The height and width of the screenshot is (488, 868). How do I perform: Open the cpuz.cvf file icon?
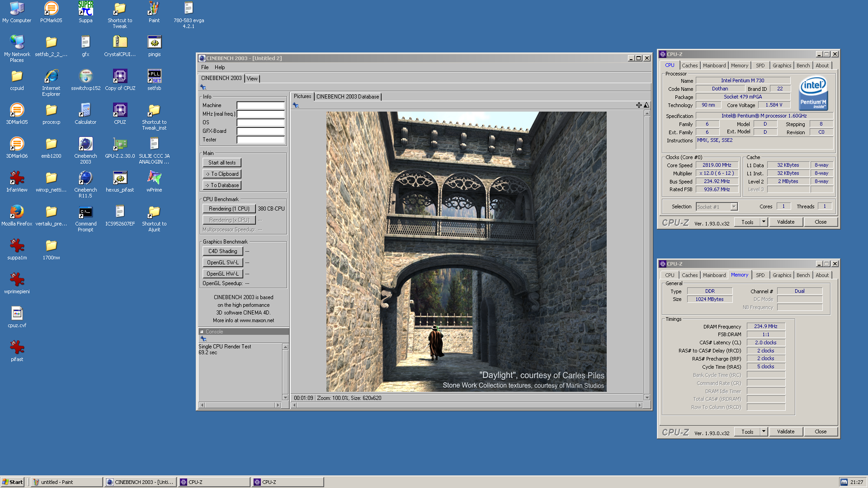click(17, 317)
